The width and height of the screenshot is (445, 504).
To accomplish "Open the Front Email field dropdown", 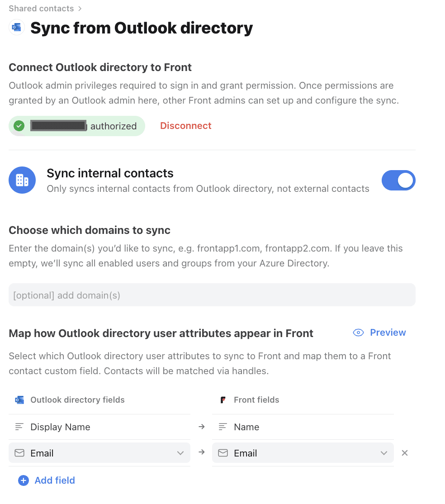I will [383, 453].
